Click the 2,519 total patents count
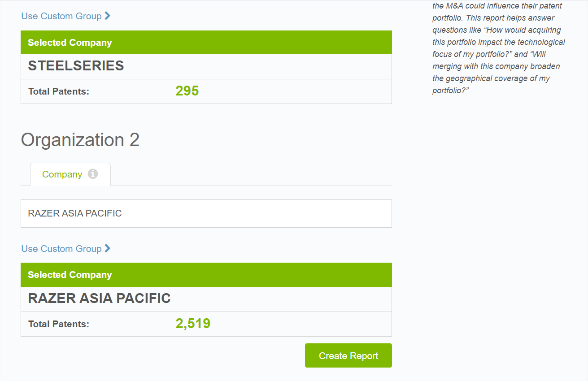588x381 pixels. (x=193, y=324)
